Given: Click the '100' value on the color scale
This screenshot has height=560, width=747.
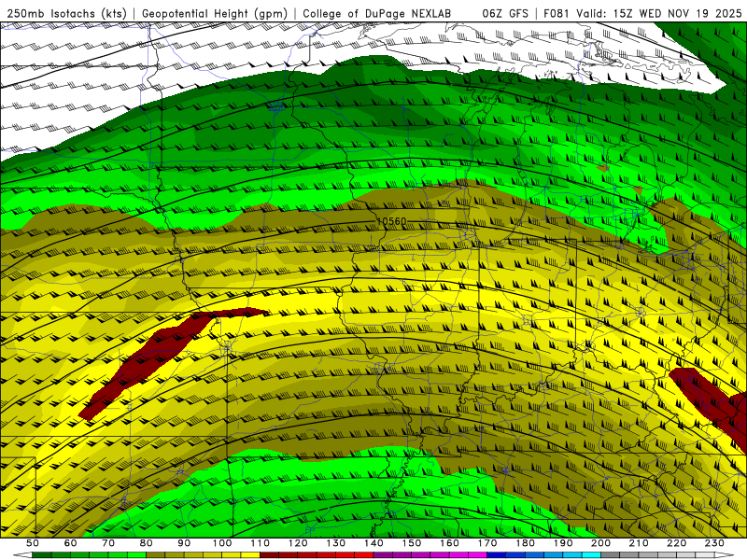Looking at the screenshot, I should [222, 543].
